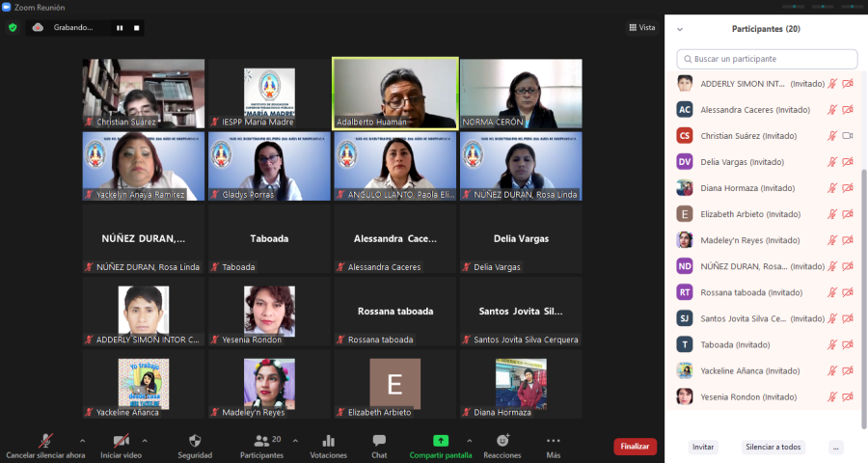Viewport: 868px width, 463px height.
Task: Expand the video options arrow
Action: tap(156, 440)
